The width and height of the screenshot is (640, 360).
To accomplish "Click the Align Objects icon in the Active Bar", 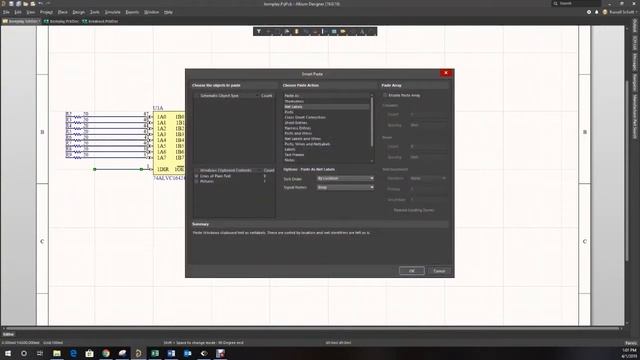I will [x=287, y=31].
